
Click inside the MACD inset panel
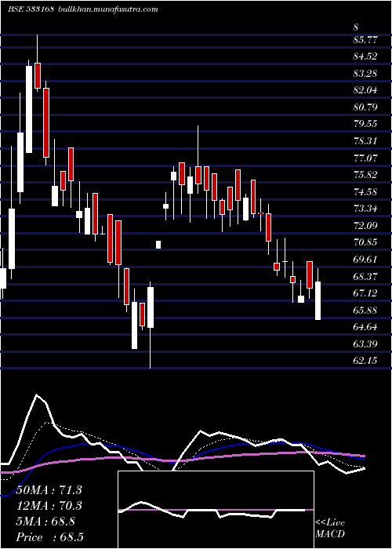[x=216, y=510]
